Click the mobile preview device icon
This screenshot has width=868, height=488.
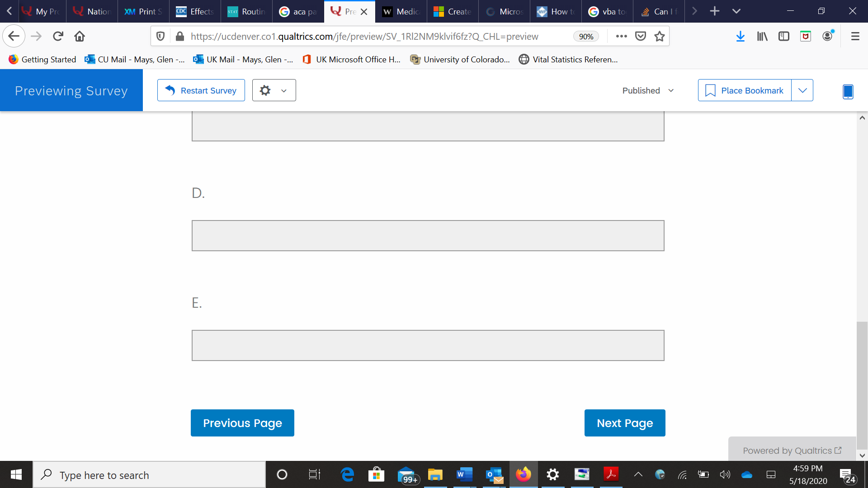[x=848, y=91]
